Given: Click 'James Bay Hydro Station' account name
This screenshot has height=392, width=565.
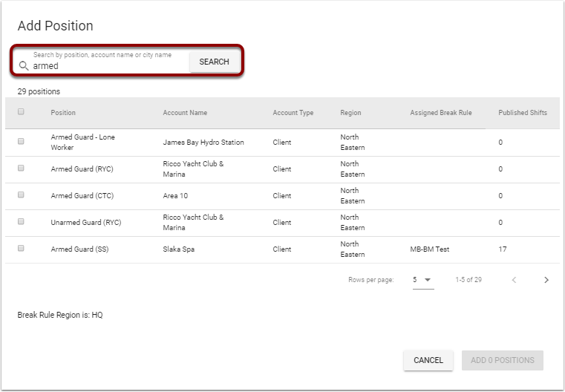Looking at the screenshot, I should click(x=203, y=143).
